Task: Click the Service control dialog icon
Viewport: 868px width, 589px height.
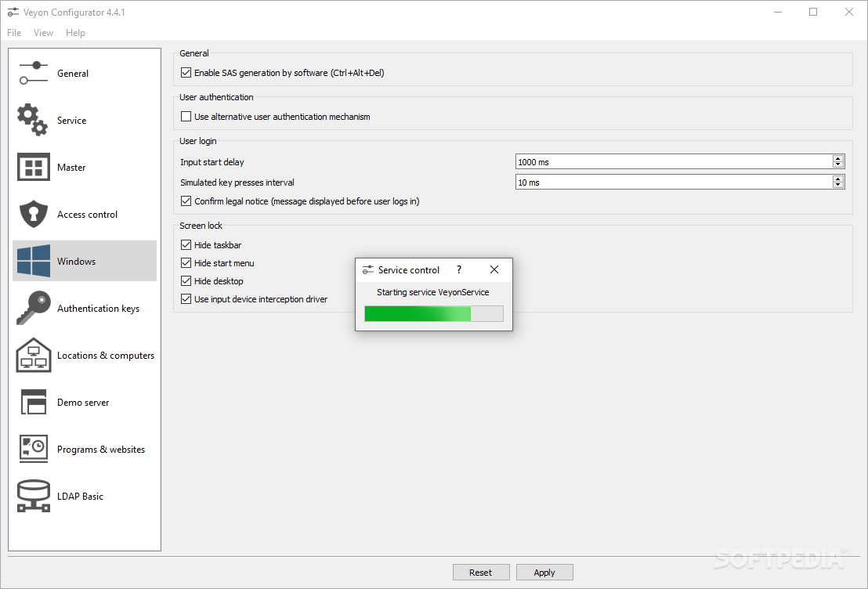Action: 367,270
